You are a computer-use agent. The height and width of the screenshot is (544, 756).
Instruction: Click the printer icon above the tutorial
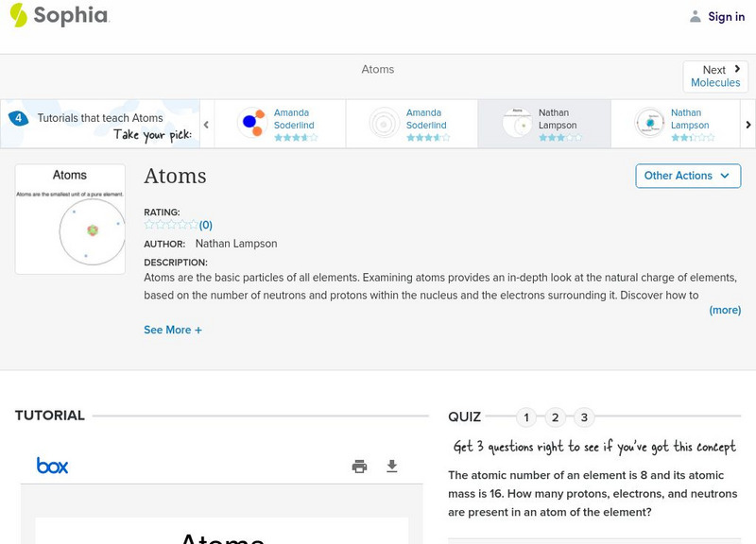click(359, 467)
